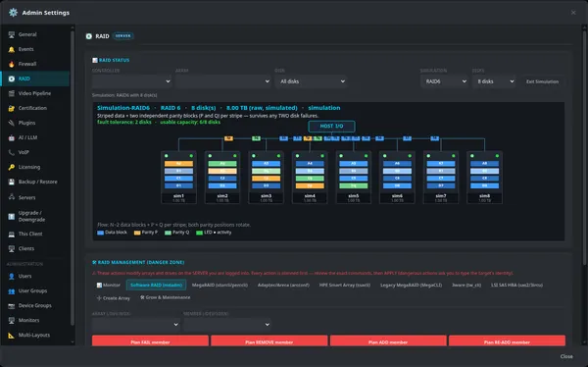The width and height of the screenshot is (588, 367).
Task: Click the Plugins plug icon
Action: click(x=12, y=123)
